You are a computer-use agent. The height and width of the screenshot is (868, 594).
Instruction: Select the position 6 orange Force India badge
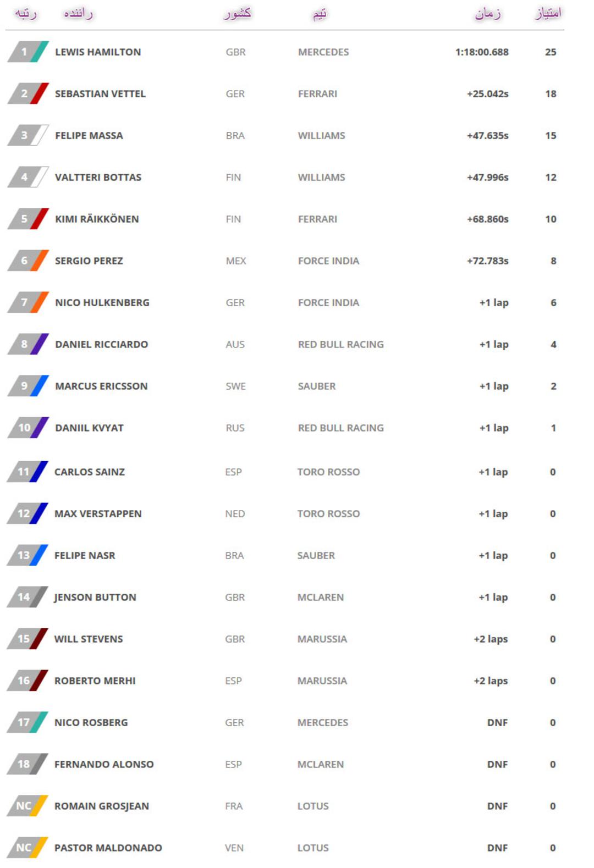click(28, 261)
